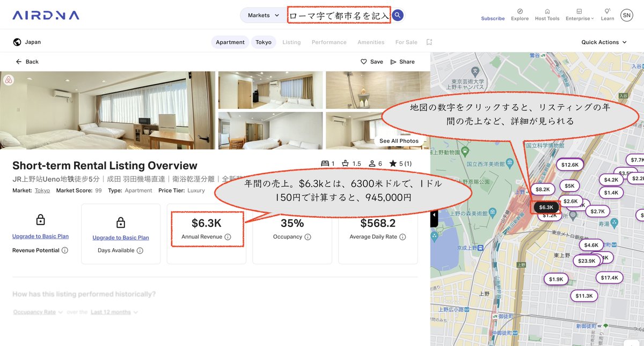Click the Subscribe link
The image size is (644, 346).
[x=493, y=18]
